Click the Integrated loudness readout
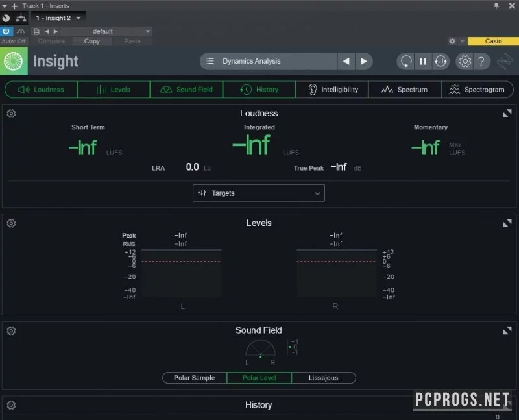The height and width of the screenshot is (420, 519). 252,145
